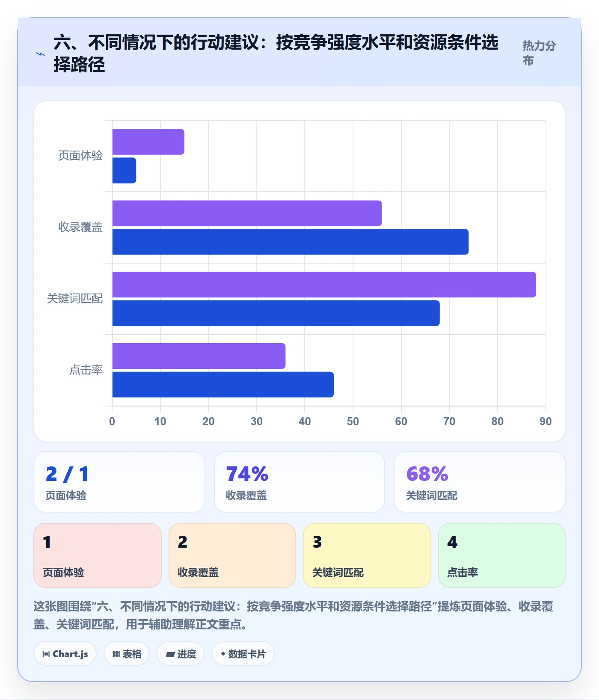Select the purple 收录覆盖 bar in chart
The height and width of the screenshot is (700, 599).
pos(247,213)
